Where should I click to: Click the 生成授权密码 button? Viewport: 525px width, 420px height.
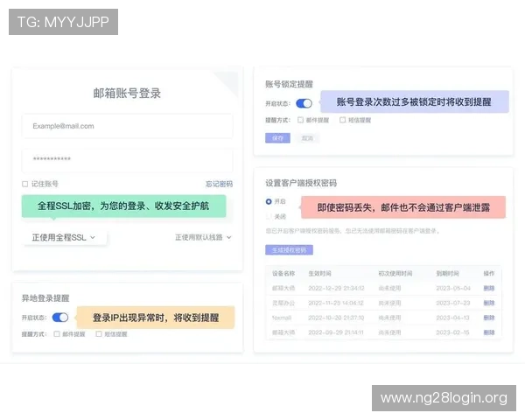pyautogui.click(x=289, y=250)
